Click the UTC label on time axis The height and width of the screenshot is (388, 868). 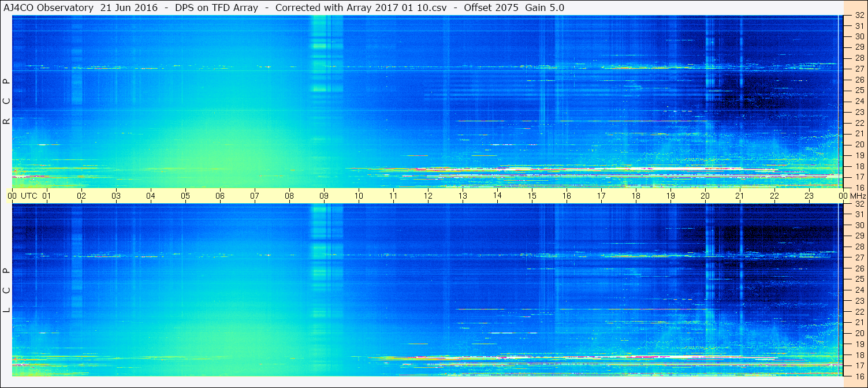[x=29, y=196]
